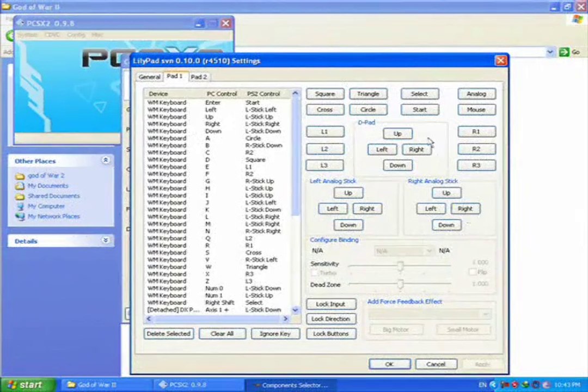Select the Pad 1 tab
The image size is (588, 392).
(175, 76)
